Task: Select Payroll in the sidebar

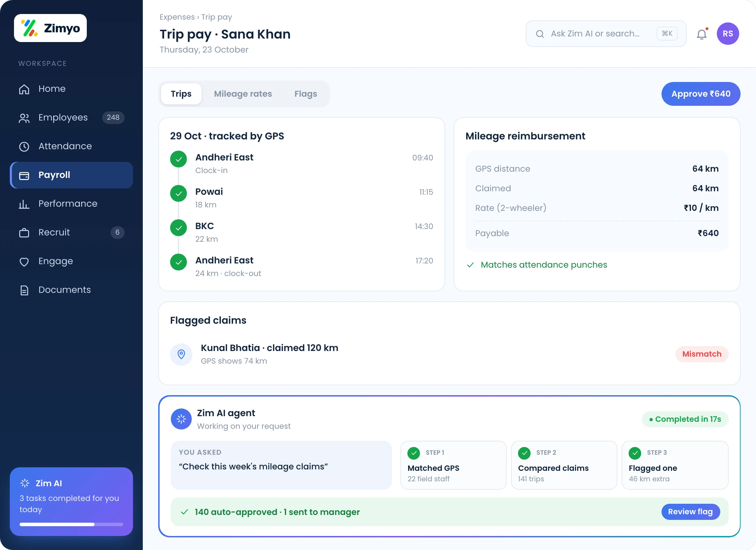Action: tap(71, 175)
